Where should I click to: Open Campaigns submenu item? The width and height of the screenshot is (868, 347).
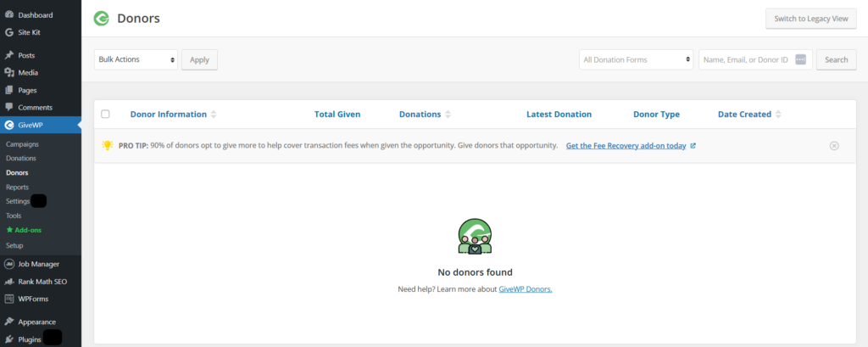click(x=23, y=144)
